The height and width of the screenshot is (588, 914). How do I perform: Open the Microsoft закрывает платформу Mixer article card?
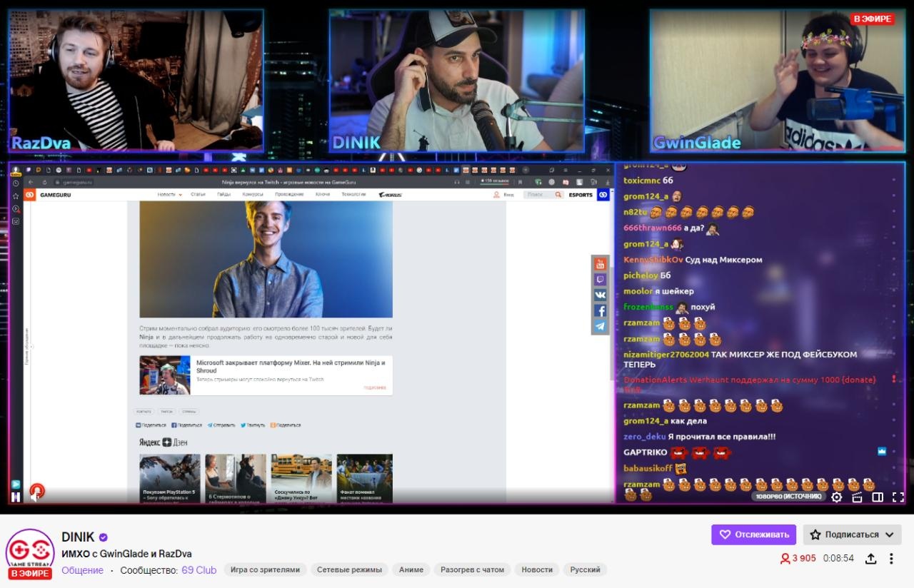[x=266, y=375]
